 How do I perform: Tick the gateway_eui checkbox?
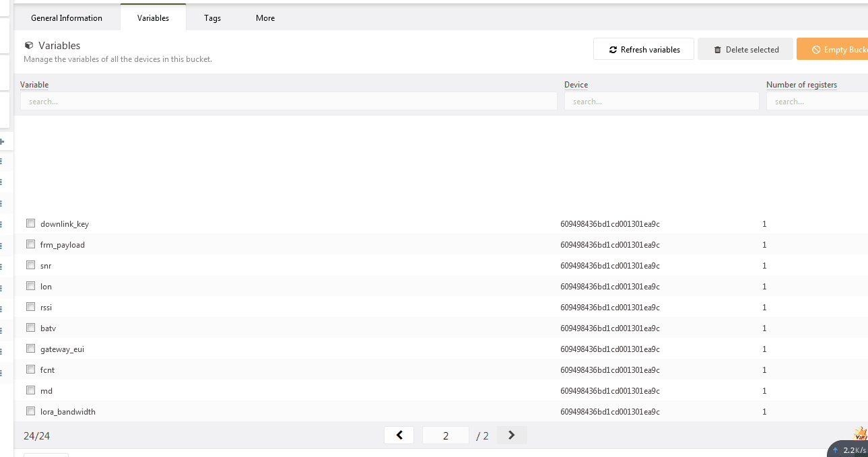(30, 349)
